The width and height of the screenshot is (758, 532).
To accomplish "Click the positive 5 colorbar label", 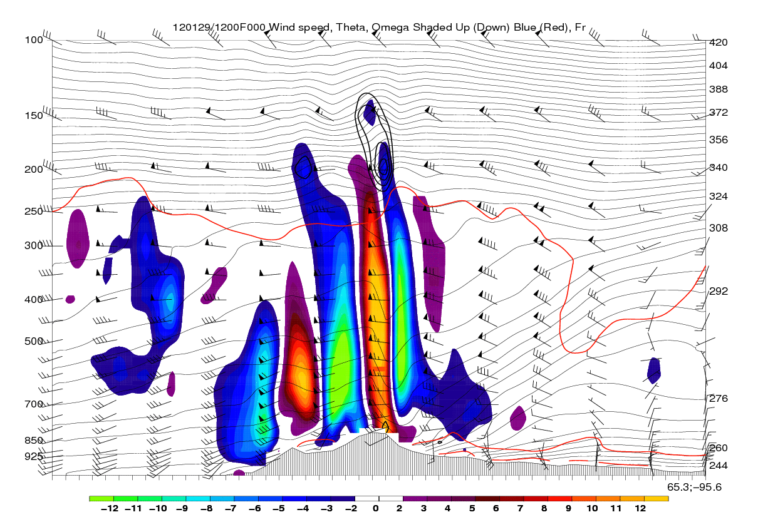I will click(x=473, y=509).
